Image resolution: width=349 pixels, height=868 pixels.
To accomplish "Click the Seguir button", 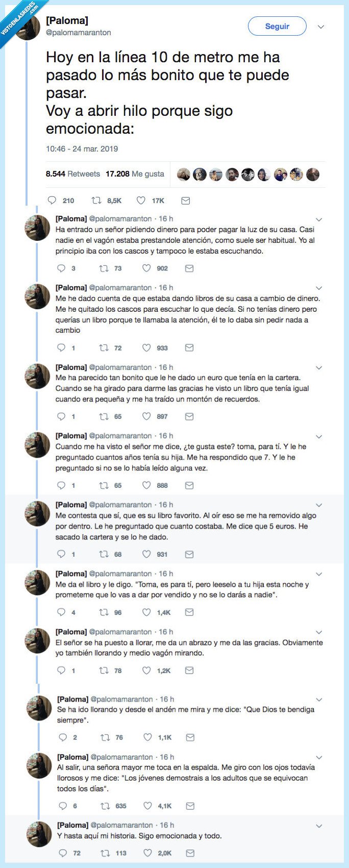I will tap(276, 26).
